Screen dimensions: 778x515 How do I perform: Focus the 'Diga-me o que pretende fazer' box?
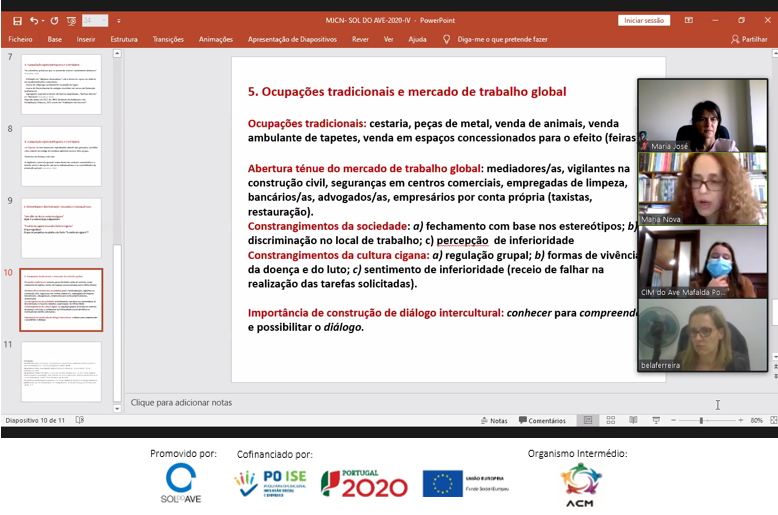(502, 39)
